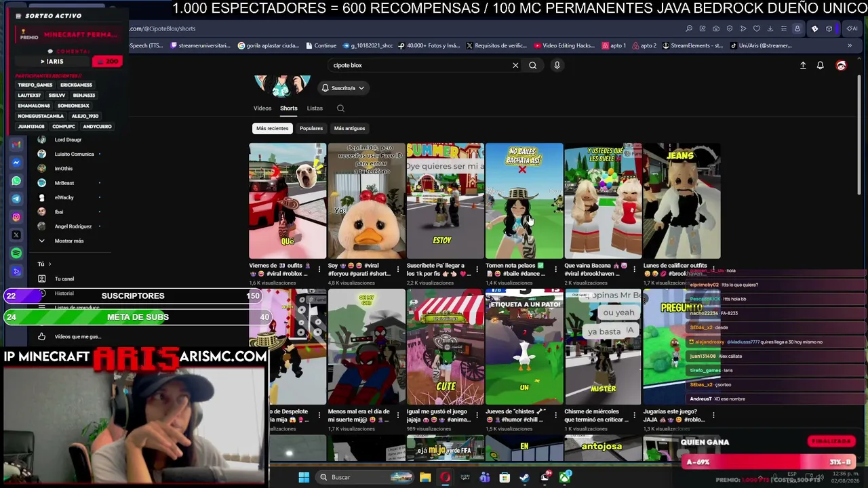This screenshot has width=868, height=488.
Task: Open Steam from the taskbar
Action: tap(524, 477)
